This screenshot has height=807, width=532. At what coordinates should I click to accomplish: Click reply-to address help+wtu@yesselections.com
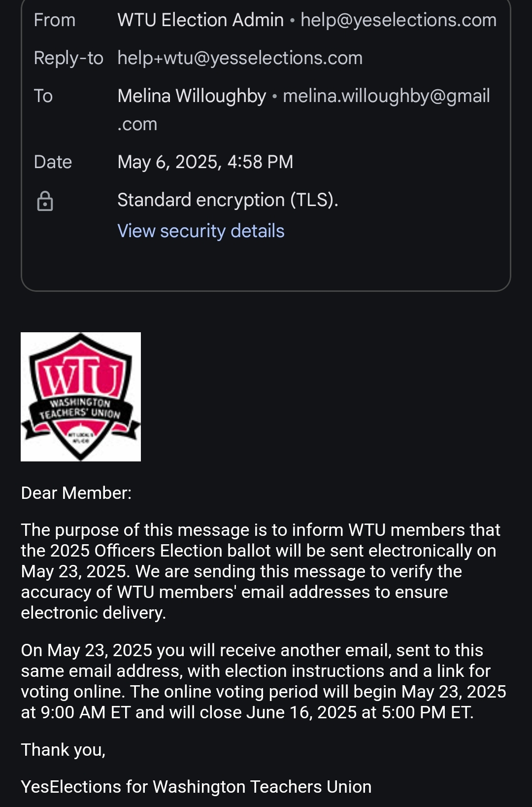point(240,58)
